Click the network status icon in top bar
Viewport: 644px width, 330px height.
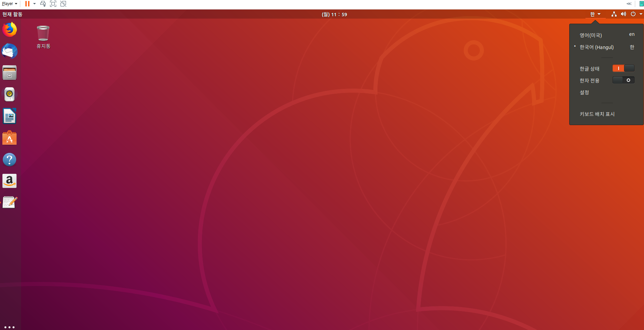pos(614,14)
